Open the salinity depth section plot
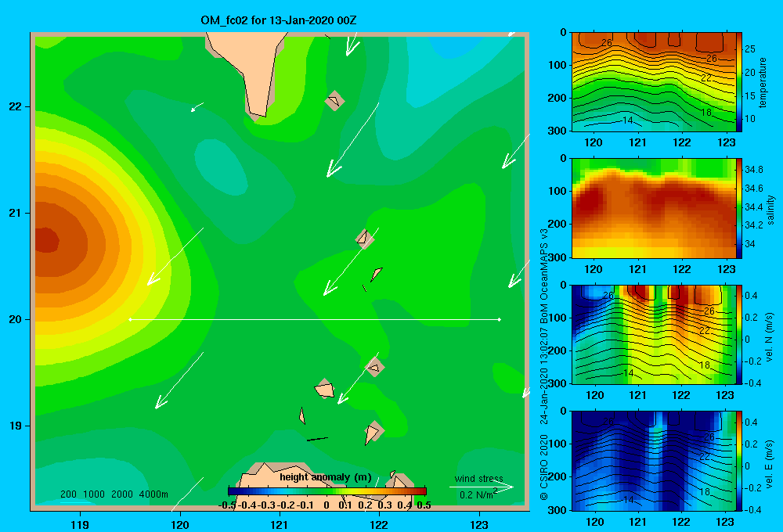 click(654, 208)
